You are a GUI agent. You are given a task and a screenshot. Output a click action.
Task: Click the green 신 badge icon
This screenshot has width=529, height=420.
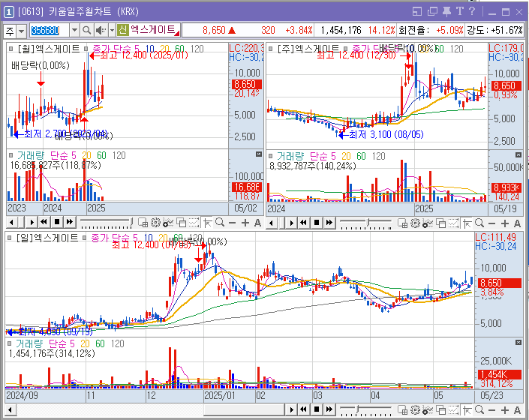coord(123,30)
